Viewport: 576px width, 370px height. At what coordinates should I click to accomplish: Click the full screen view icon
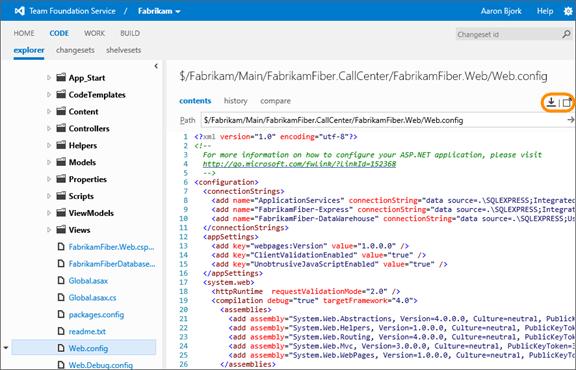[x=567, y=103]
